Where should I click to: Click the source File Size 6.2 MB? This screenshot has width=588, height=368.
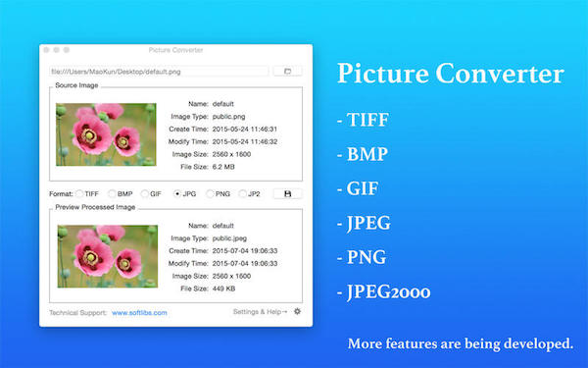tap(223, 167)
